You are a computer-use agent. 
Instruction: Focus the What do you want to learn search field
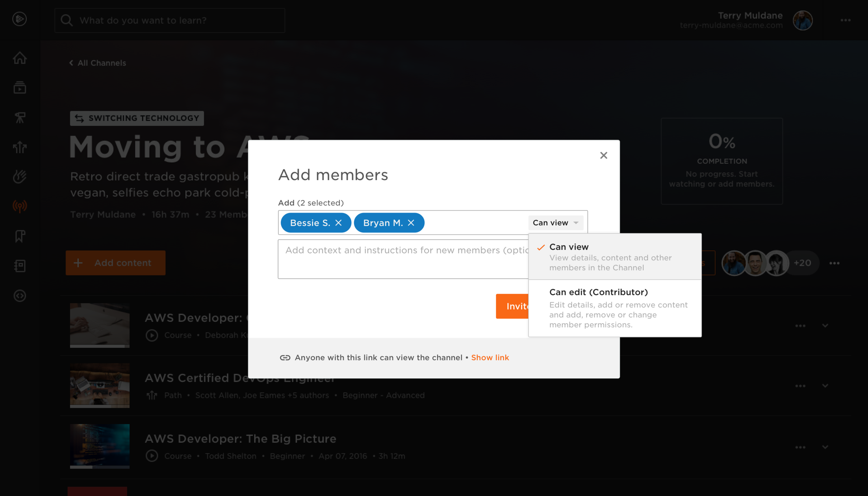[x=170, y=20]
